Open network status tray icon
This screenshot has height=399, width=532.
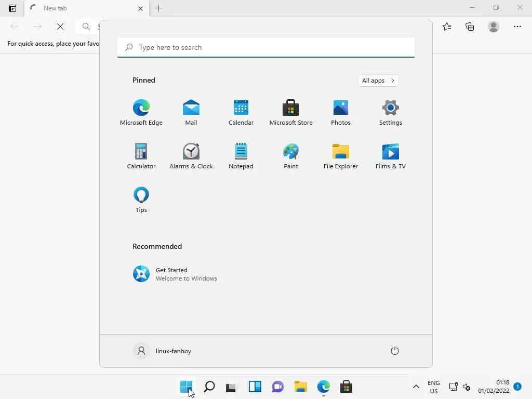453,387
